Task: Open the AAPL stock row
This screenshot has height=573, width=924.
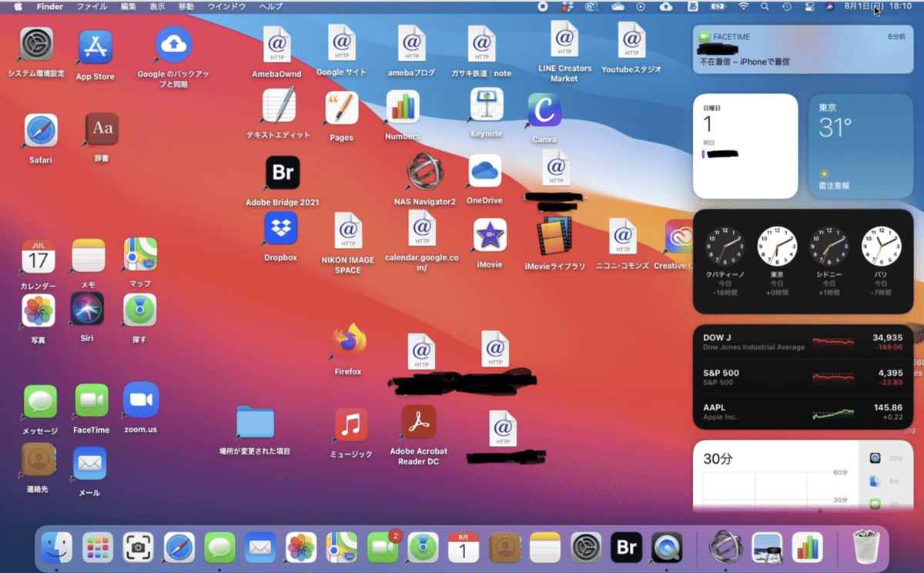Action: click(x=803, y=412)
